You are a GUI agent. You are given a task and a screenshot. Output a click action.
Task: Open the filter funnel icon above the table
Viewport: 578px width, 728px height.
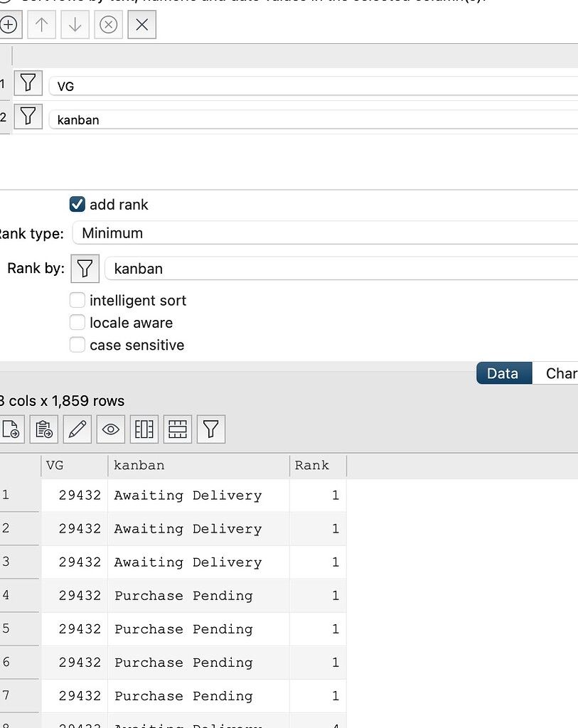click(210, 429)
